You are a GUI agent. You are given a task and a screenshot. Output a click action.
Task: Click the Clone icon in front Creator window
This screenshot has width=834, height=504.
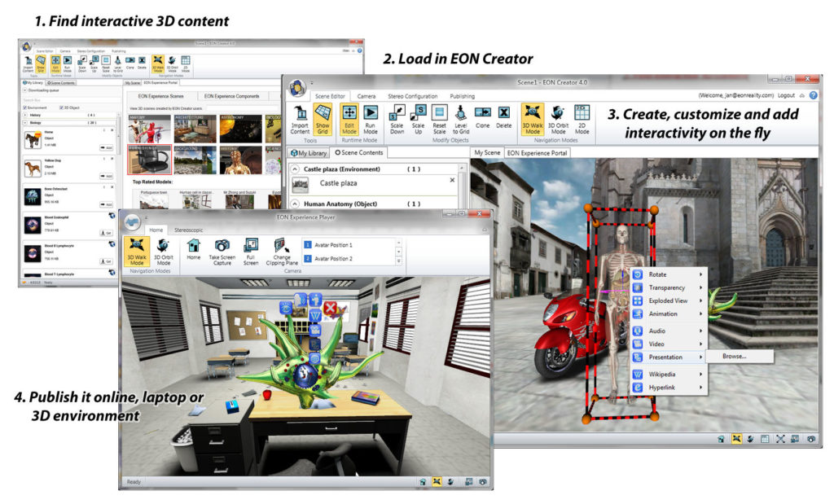click(x=482, y=119)
